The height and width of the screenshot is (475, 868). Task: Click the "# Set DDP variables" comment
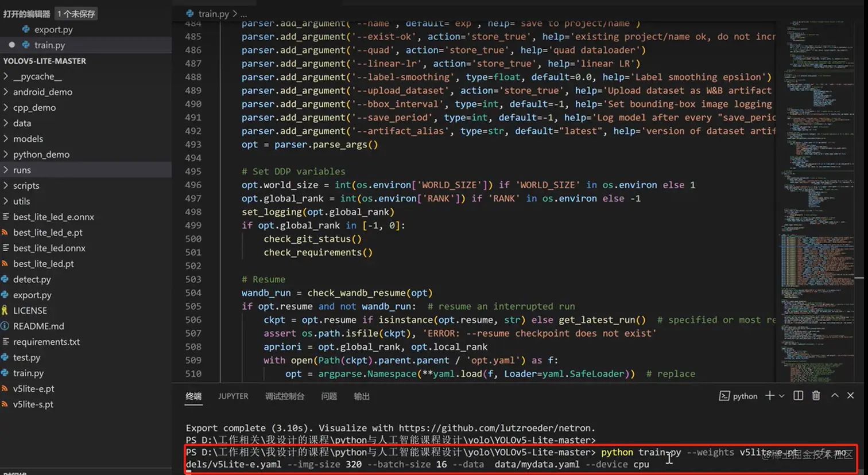293,172
